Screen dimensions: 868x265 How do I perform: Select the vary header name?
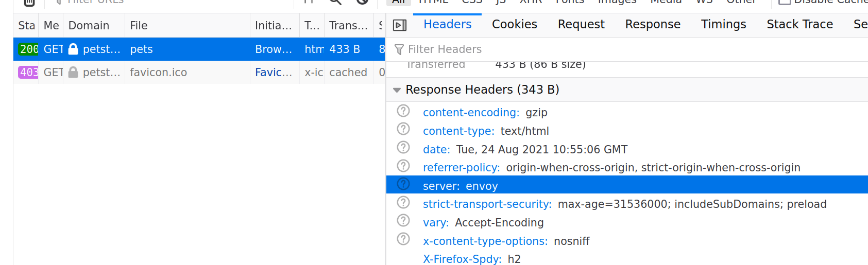click(x=436, y=223)
